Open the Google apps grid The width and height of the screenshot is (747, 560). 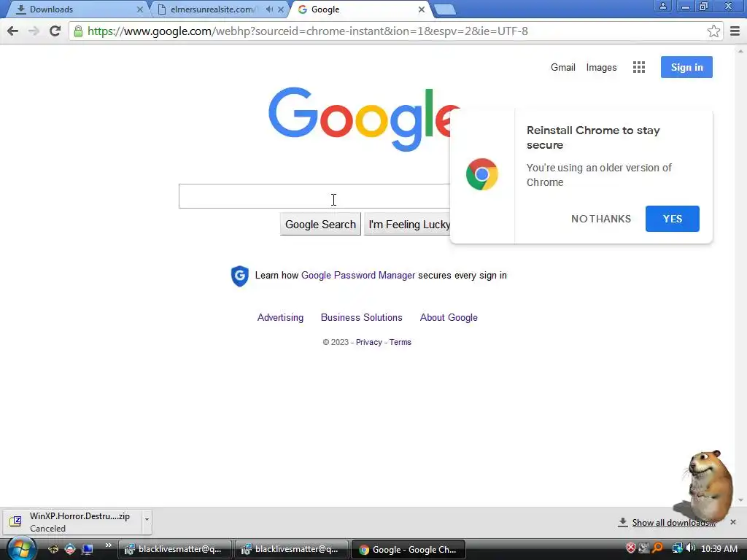tap(639, 67)
